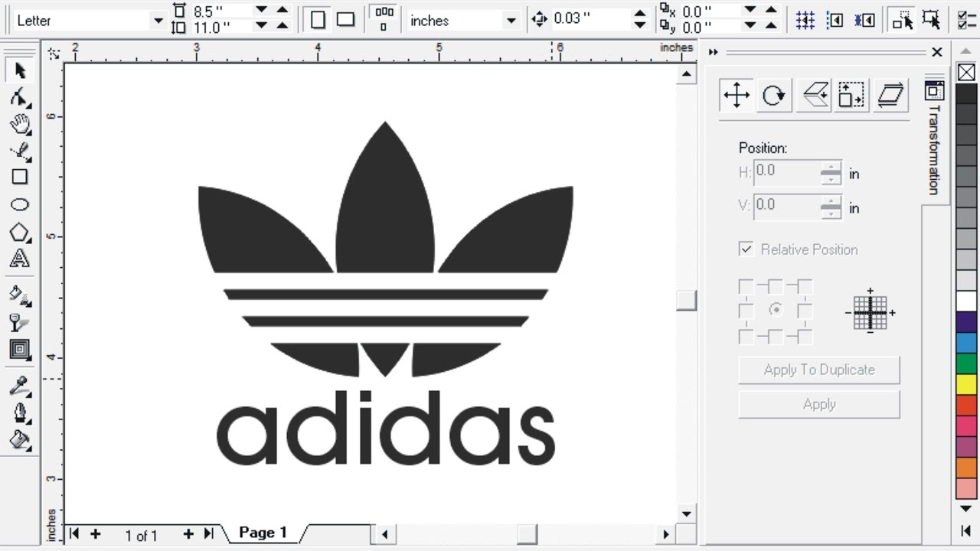Click the Apply To Duplicate button
The width and height of the screenshot is (980, 551).
(819, 370)
